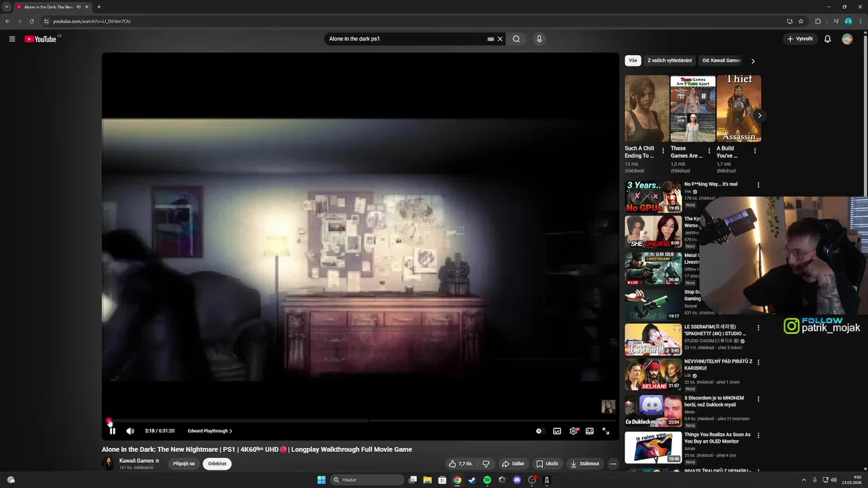The image size is (868, 488).
Task: Open the on-screen keyboard icon in search
Action: point(491,39)
